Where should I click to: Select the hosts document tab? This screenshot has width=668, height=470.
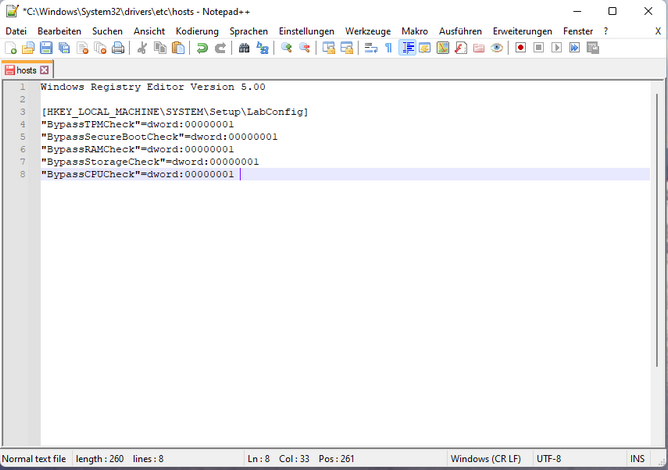tap(26, 70)
